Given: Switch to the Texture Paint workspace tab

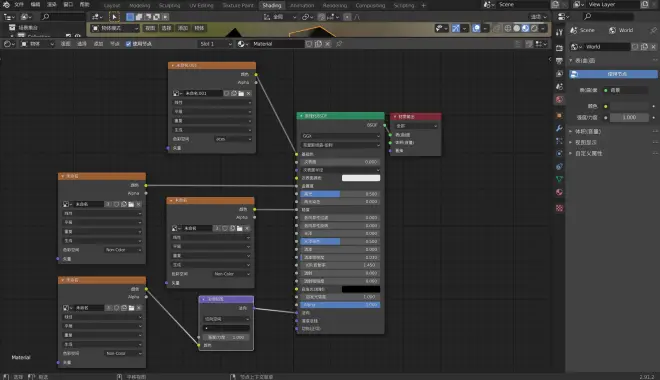Looking at the screenshot, I should (238, 5).
